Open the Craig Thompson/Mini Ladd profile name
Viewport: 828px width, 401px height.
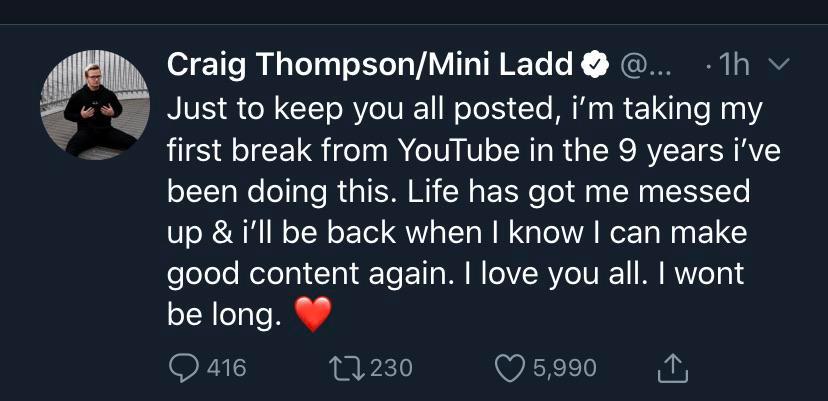(372, 66)
